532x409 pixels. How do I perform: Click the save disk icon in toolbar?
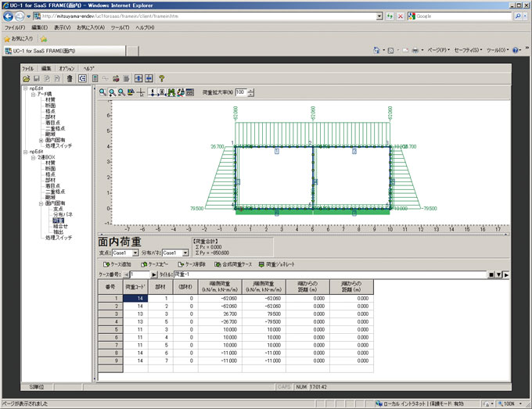coord(36,79)
